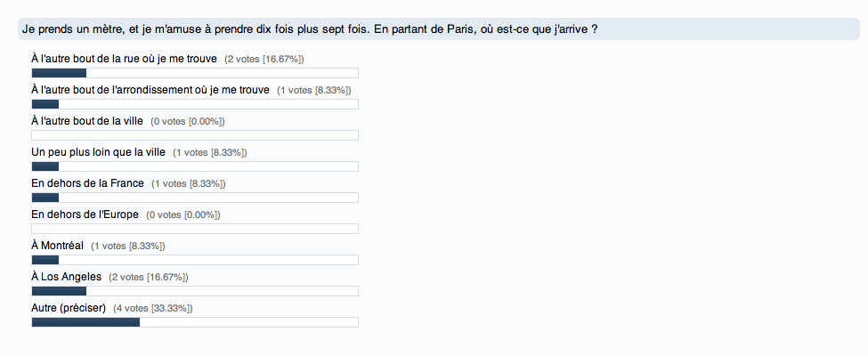Screen dimensions: 868x356
Task: Click the "Un peu plus loin que la ville" label
Action: point(98,152)
